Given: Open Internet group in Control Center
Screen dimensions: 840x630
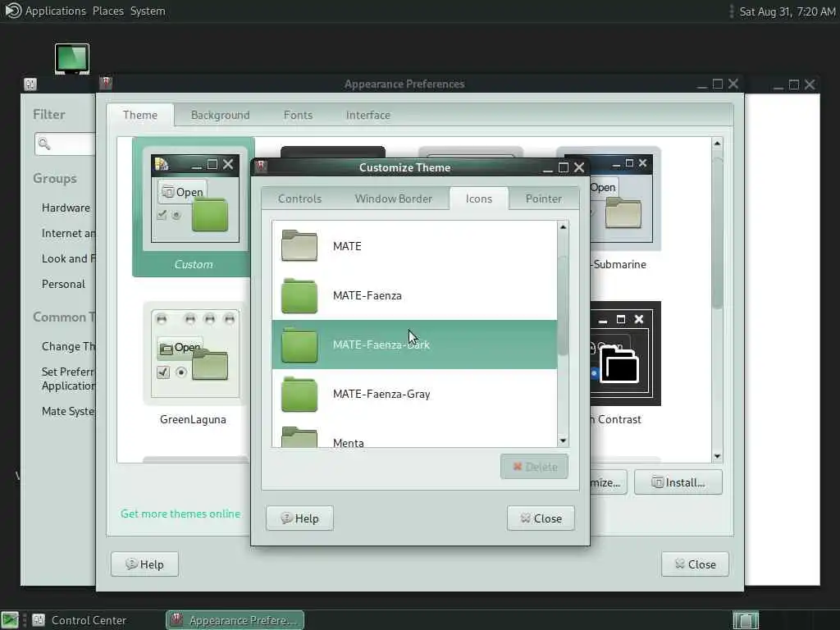Looking at the screenshot, I should (x=69, y=233).
